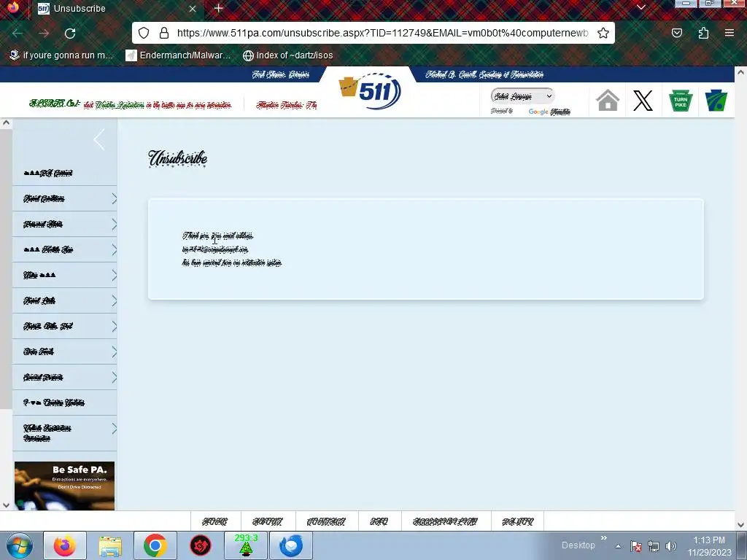Click the POLICY footer link
This screenshot has width=747, height=560.
pos(517,522)
